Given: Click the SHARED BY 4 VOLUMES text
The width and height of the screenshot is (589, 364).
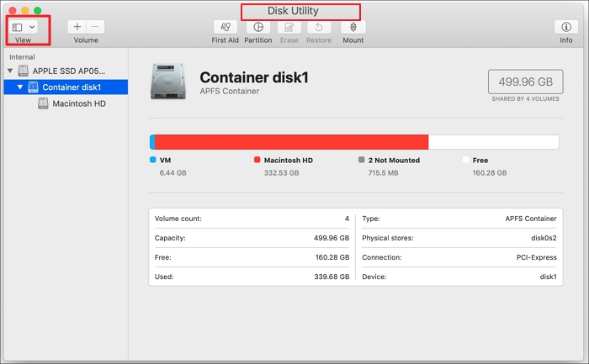Looking at the screenshot, I should coord(526,98).
